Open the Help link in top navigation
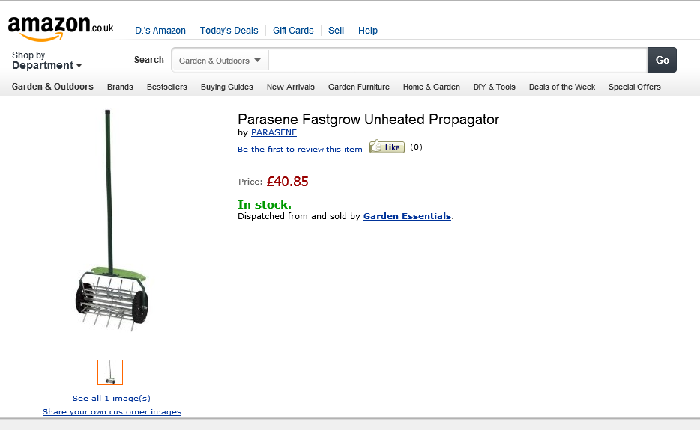This screenshot has height=430, width=700. [368, 31]
